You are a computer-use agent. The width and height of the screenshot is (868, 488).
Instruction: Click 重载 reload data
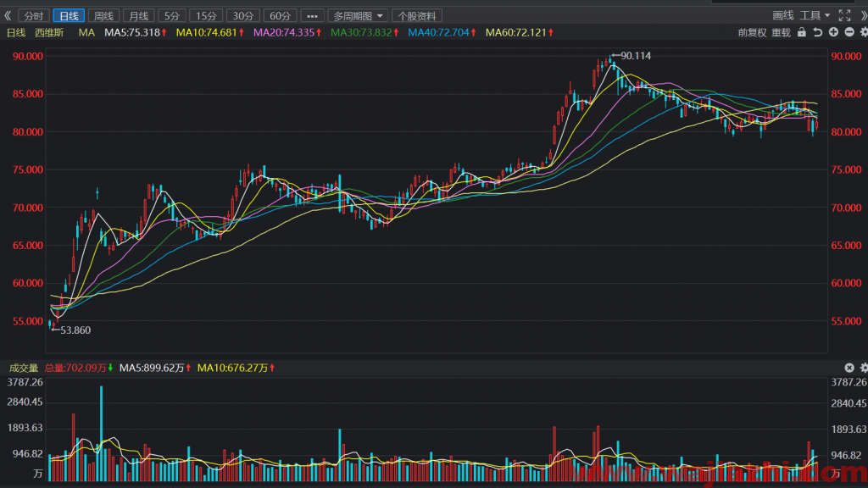point(781,33)
